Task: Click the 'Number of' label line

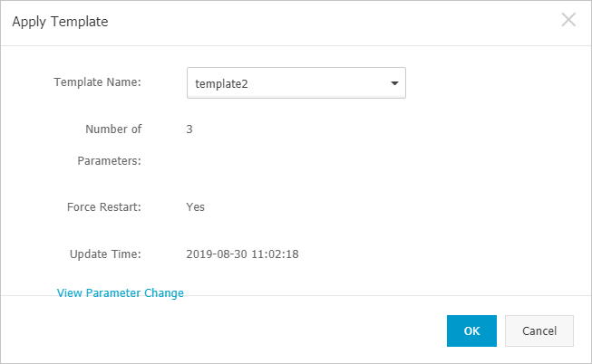Action: pyautogui.click(x=113, y=129)
